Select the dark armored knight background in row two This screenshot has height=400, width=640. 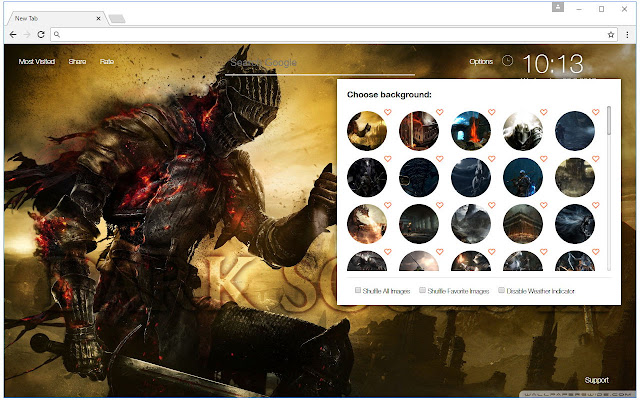[367, 178]
